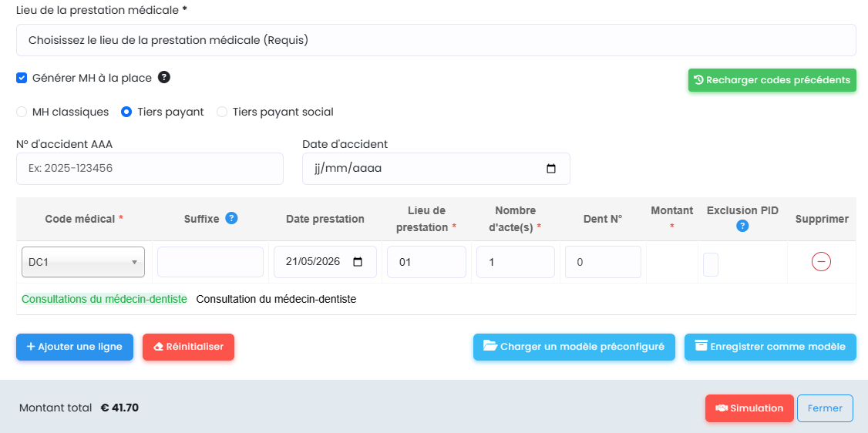Click the Suffixe help icon
This screenshot has height=433, width=868.
[231, 219]
